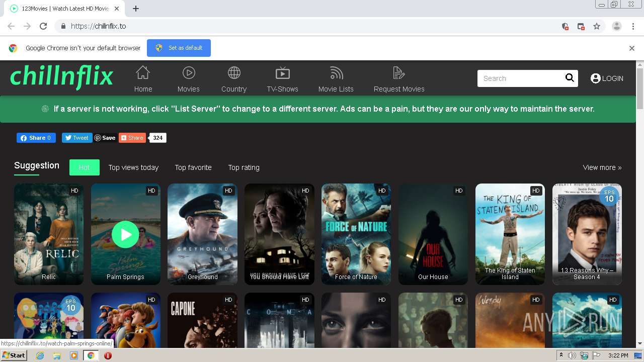
Task: Focus the Search input field
Action: coord(520,78)
